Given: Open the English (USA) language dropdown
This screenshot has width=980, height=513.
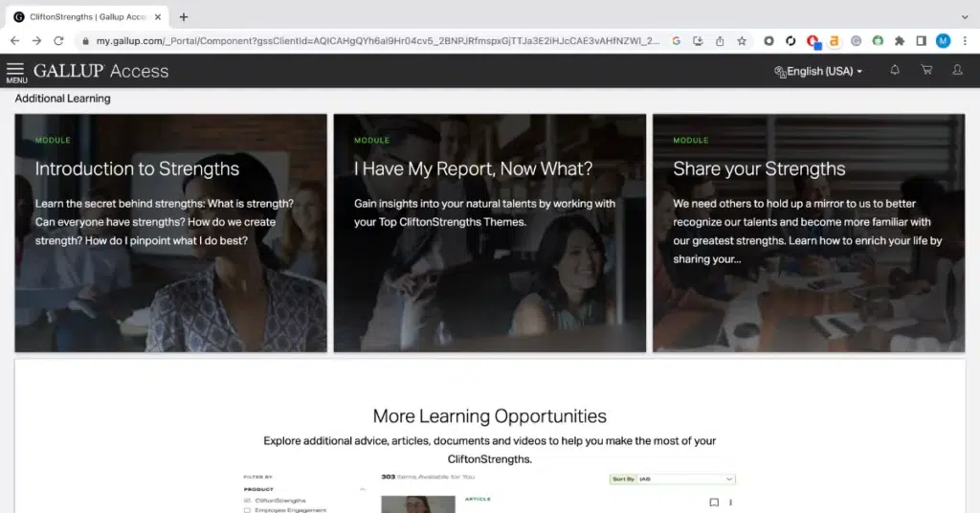Looking at the screenshot, I should pyautogui.click(x=818, y=71).
